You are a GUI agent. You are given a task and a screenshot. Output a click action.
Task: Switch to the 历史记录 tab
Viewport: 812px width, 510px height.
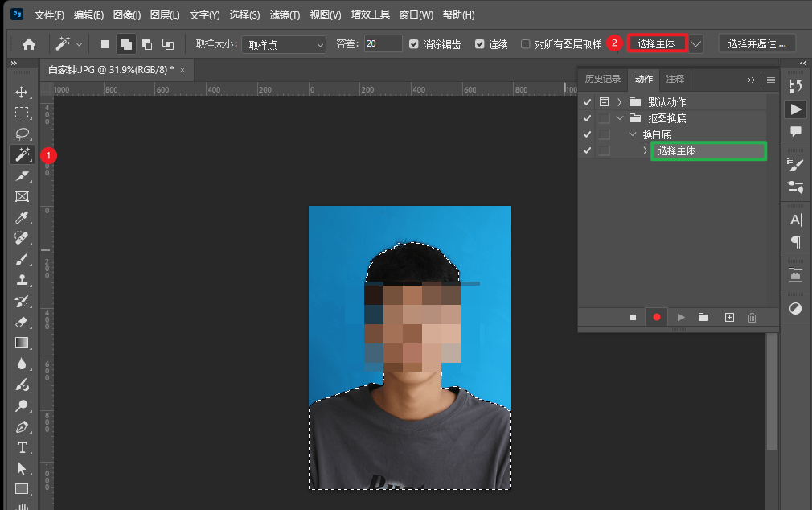pos(601,80)
